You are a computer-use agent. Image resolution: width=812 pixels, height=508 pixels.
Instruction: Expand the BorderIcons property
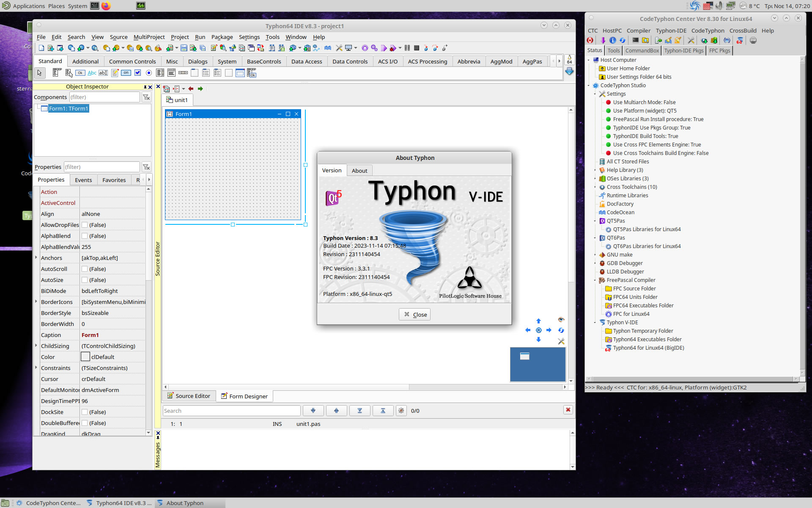[x=36, y=301]
